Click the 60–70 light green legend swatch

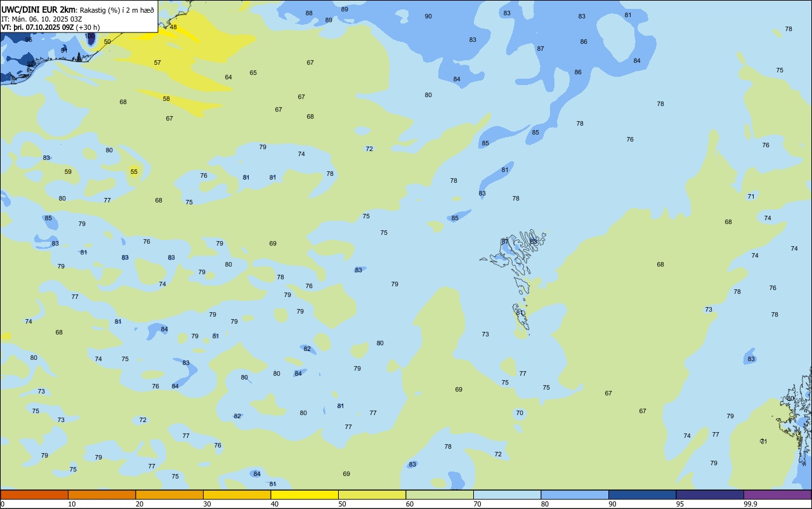(x=440, y=494)
